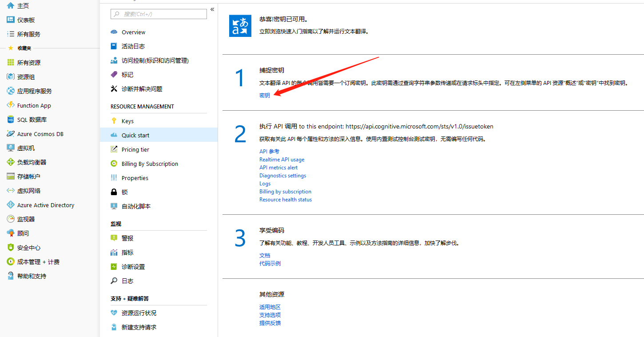Click the 存储帐户 storage icon
This screenshot has height=337, width=644.
point(11,177)
